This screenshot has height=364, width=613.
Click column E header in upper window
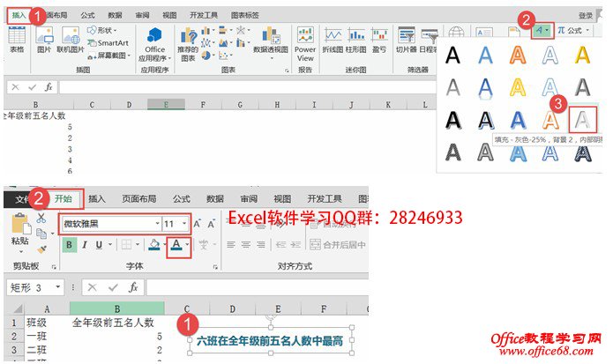(166, 104)
